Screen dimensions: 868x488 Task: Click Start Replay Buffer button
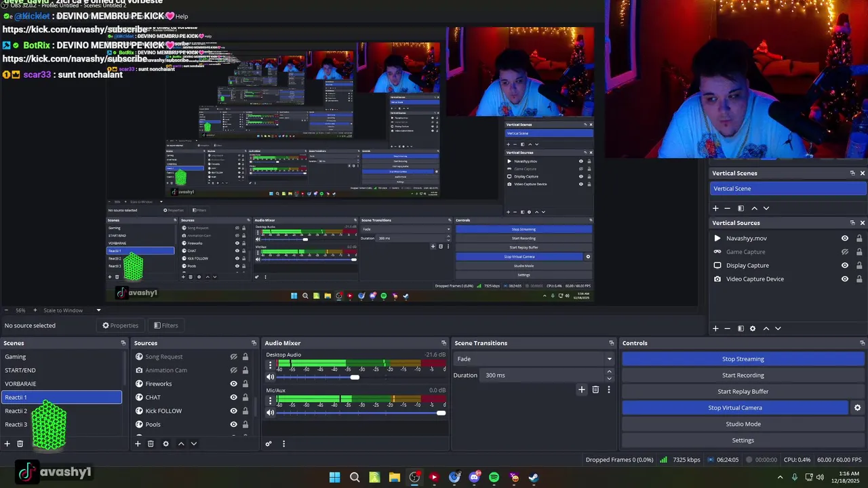(x=743, y=392)
